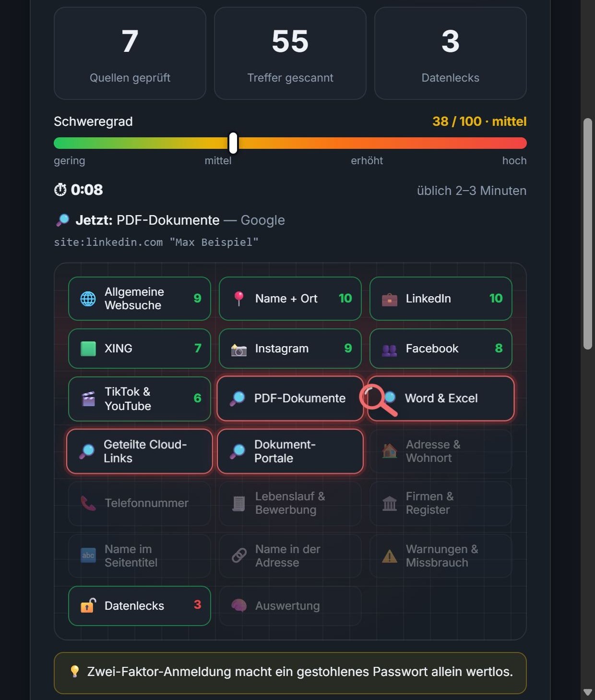Image resolution: width=595 pixels, height=700 pixels.
Task: Click the Zwei-Faktor-Anmeldung tip text
Action: click(x=300, y=671)
